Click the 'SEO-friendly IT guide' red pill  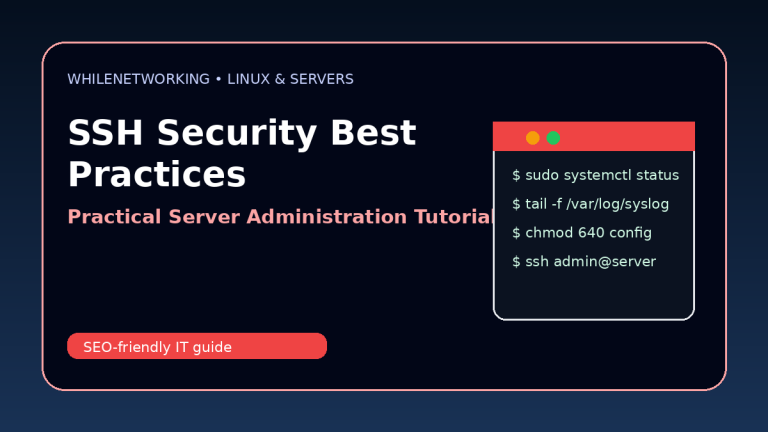click(x=197, y=346)
